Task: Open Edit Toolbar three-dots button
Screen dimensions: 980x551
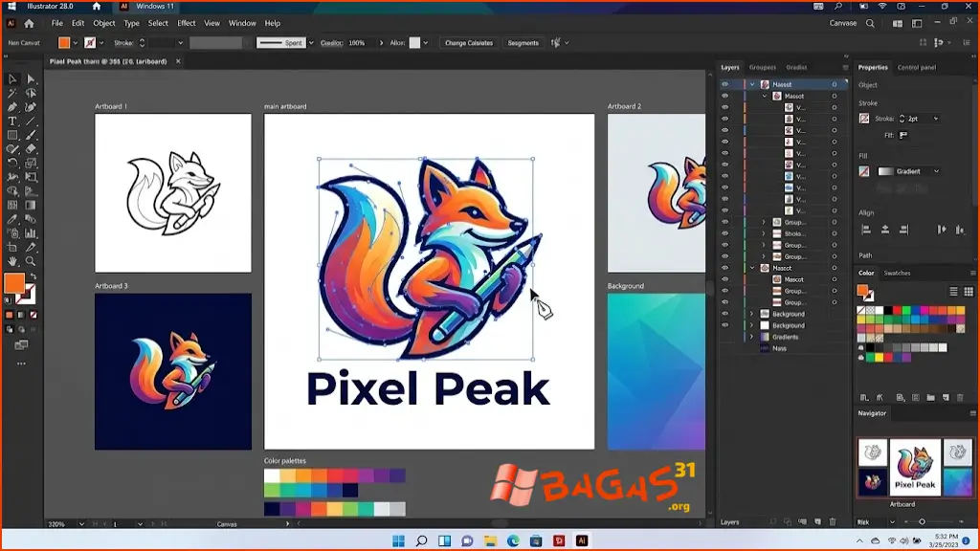Action: [21, 364]
